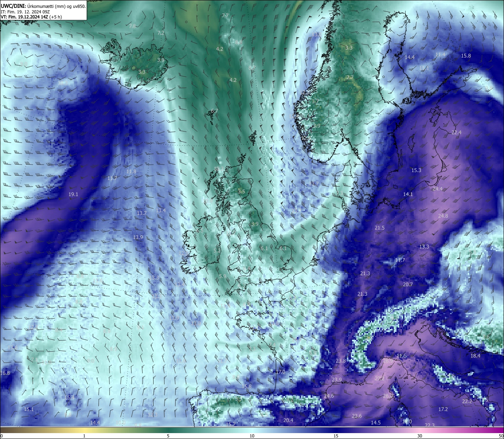Click the 21.5 value label
The height and width of the screenshot is (439, 504).
[x=380, y=228]
